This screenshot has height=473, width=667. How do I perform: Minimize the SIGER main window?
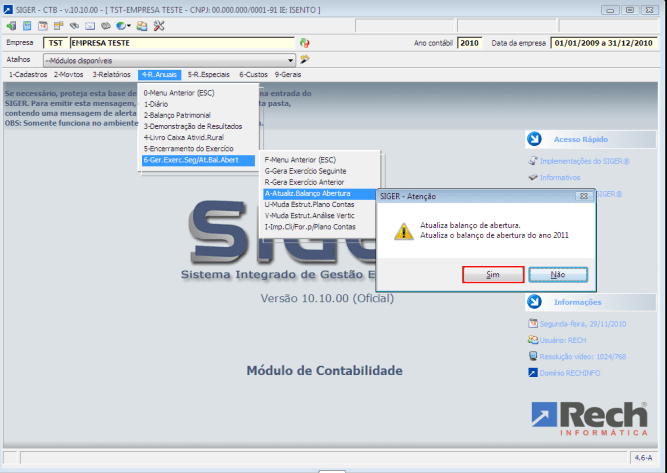tap(610, 9)
